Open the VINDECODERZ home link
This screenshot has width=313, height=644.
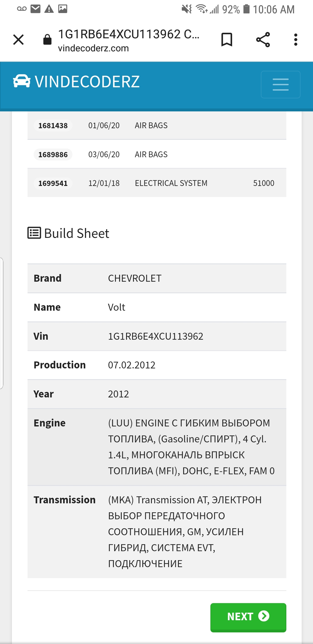pos(87,82)
